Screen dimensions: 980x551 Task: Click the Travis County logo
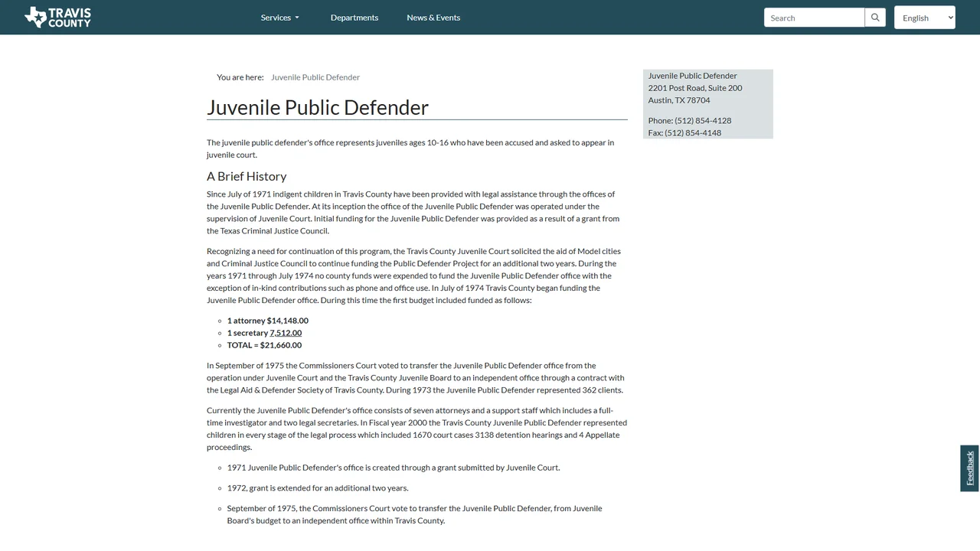click(57, 17)
